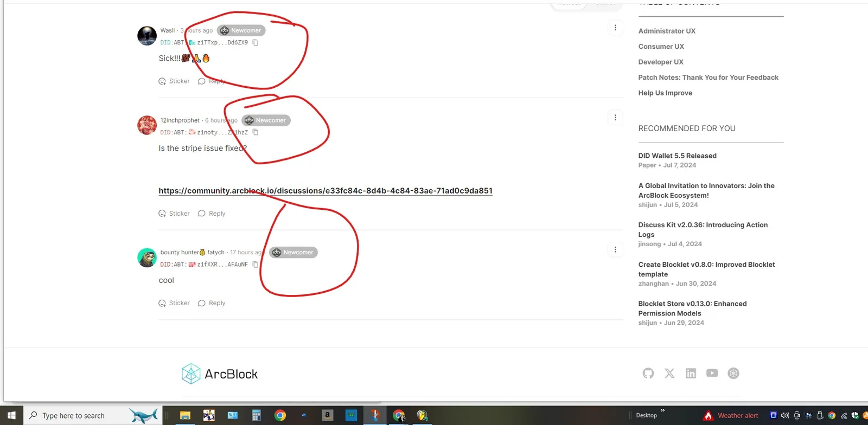
Task: Click Newcomer badge on 12inchprophet's comment
Action: click(x=266, y=120)
